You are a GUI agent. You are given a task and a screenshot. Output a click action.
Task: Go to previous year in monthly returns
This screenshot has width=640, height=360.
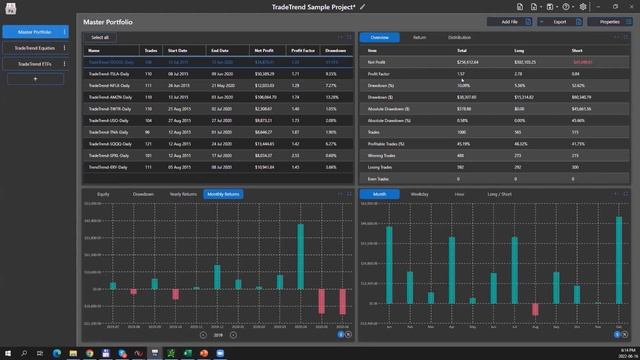[203, 335]
